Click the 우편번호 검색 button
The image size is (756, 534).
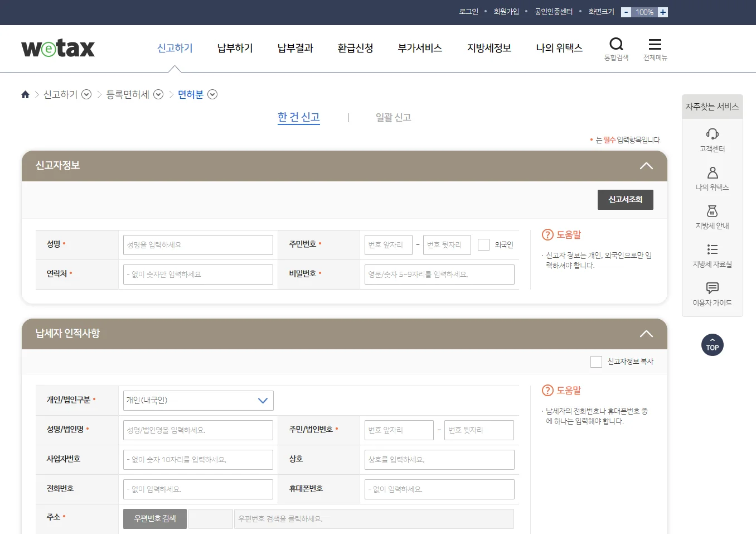(155, 519)
